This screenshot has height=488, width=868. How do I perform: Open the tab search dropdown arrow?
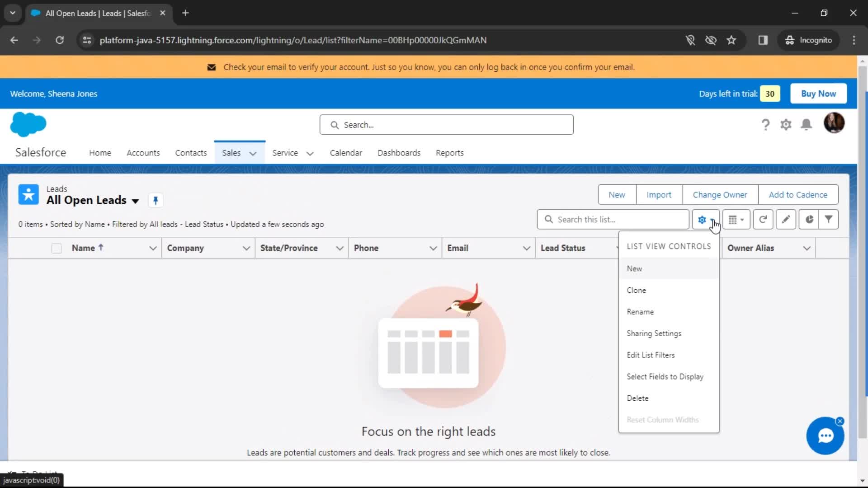tap(13, 13)
